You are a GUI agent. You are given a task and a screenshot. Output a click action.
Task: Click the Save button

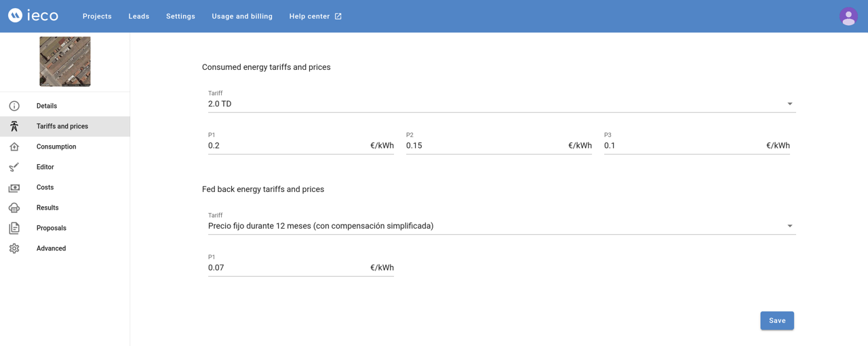click(x=777, y=321)
